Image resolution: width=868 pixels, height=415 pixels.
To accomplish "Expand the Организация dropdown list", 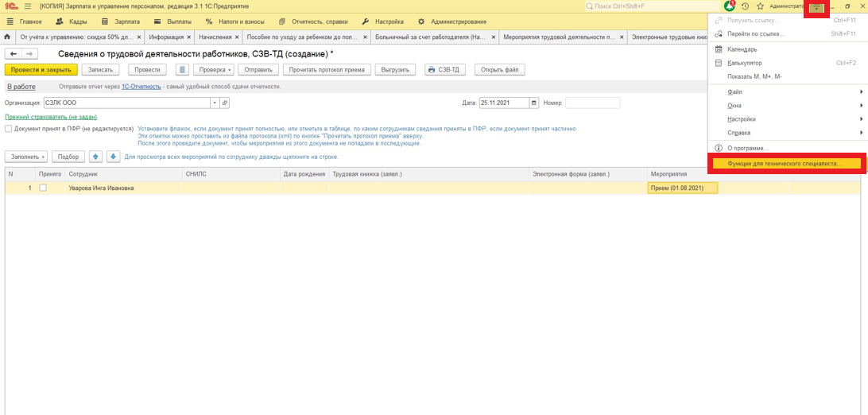I will [215, 103].
